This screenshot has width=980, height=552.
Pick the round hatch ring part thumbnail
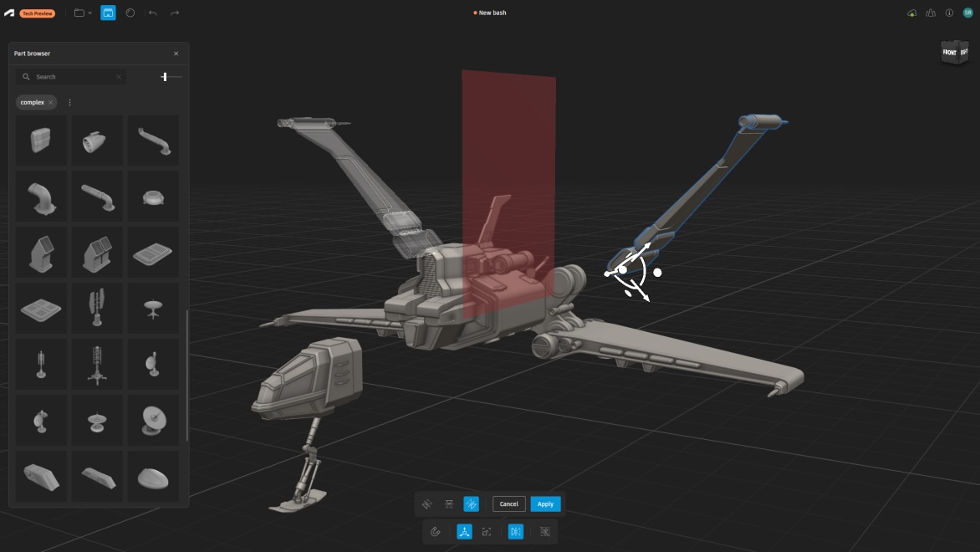coord(153,197)
